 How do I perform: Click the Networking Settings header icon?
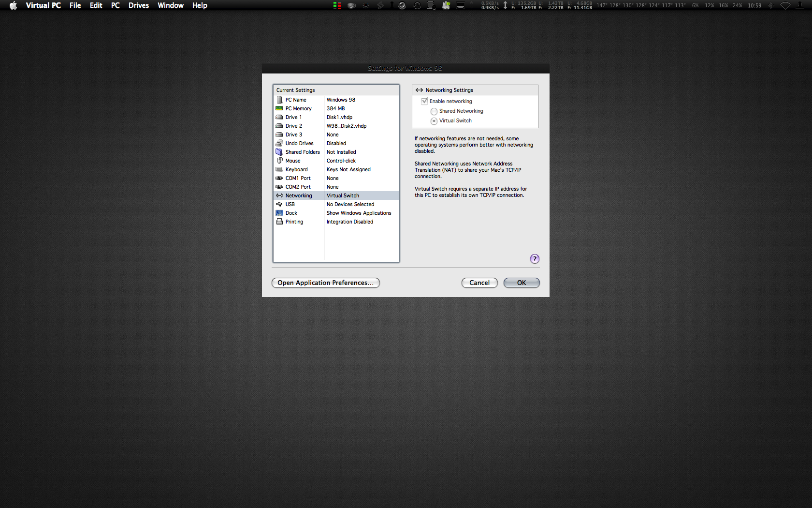(419, 90)
